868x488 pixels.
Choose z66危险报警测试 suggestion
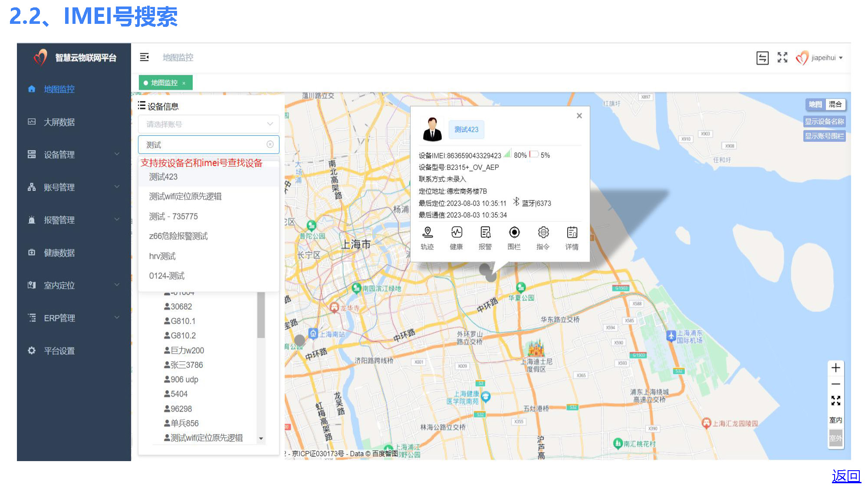(208, 236)
